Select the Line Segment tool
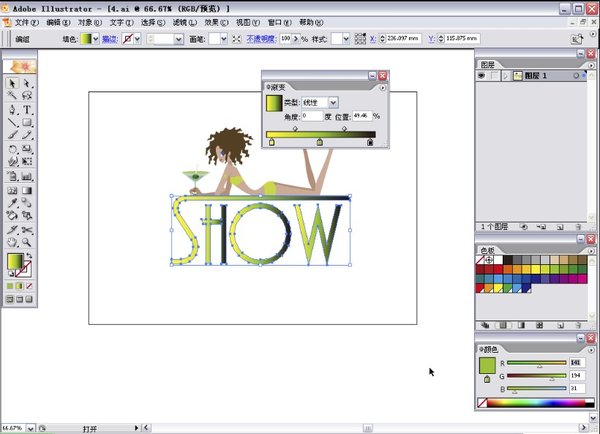This screenshot has height=434, width=600. [12, 122]
